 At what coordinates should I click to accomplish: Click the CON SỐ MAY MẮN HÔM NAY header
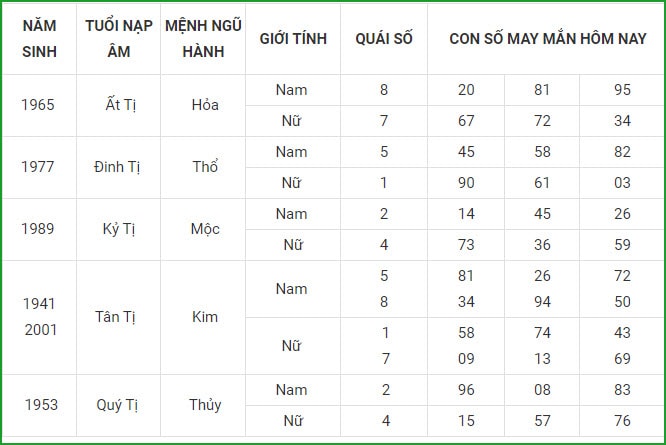click(547, 39)
